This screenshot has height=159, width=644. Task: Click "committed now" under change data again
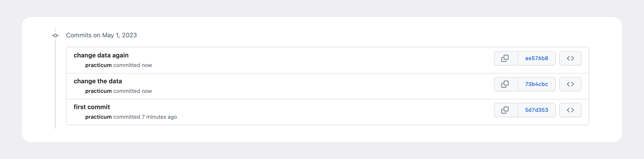click(133, 65)
